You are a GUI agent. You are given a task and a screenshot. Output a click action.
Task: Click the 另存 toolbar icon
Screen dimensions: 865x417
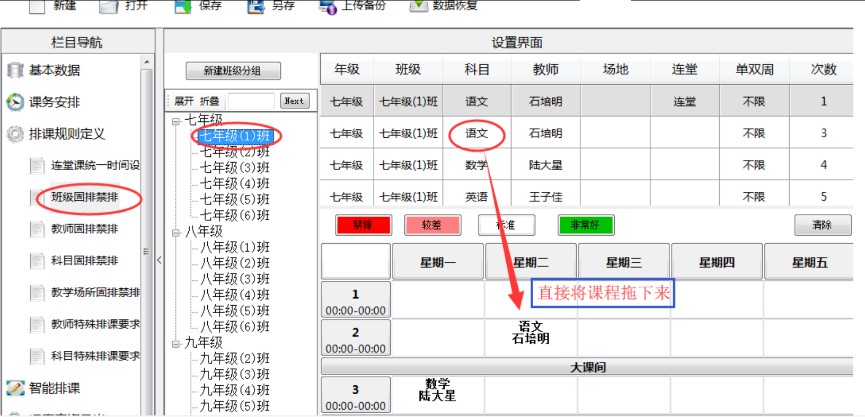point(257,7)
